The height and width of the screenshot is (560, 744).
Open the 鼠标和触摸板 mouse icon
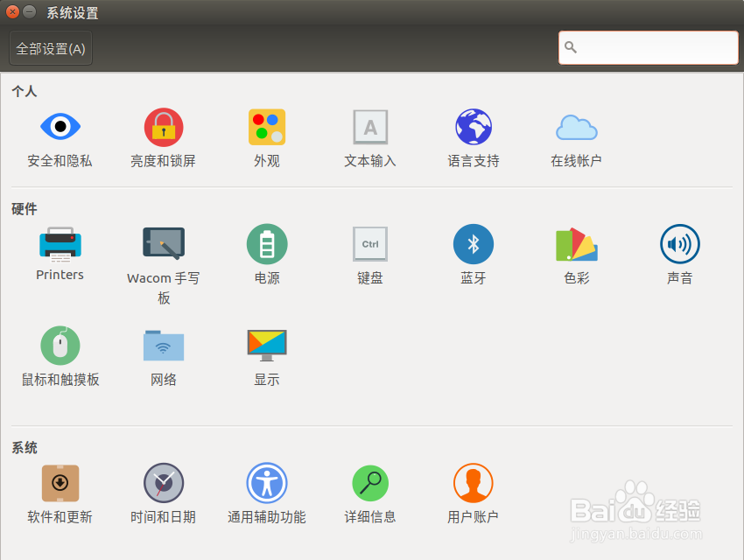60,346
